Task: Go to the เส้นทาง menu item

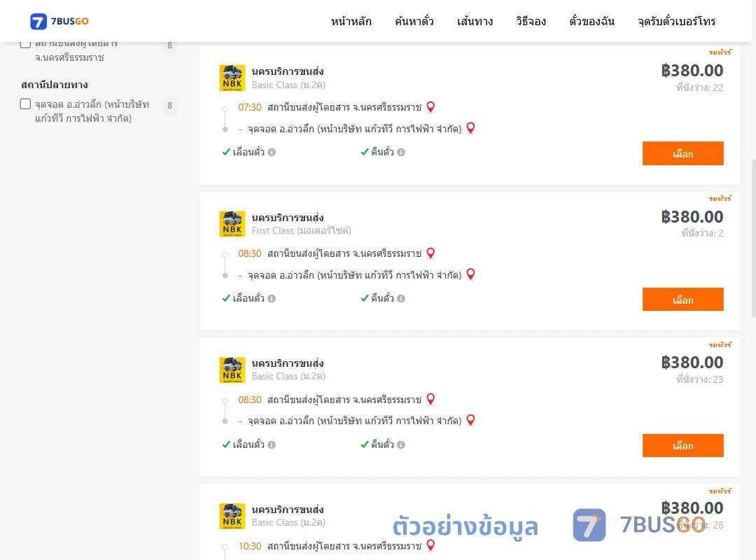Action: (475, 21)
